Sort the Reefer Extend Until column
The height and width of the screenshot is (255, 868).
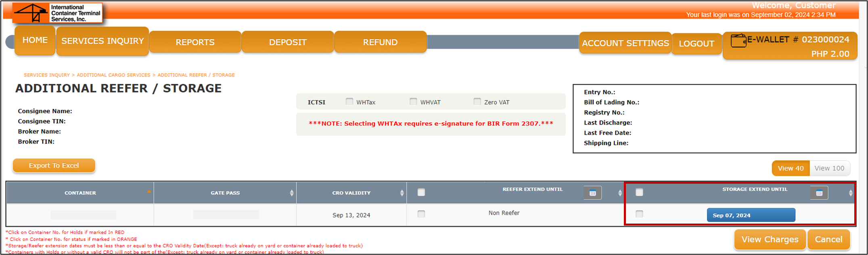point(620,193)
